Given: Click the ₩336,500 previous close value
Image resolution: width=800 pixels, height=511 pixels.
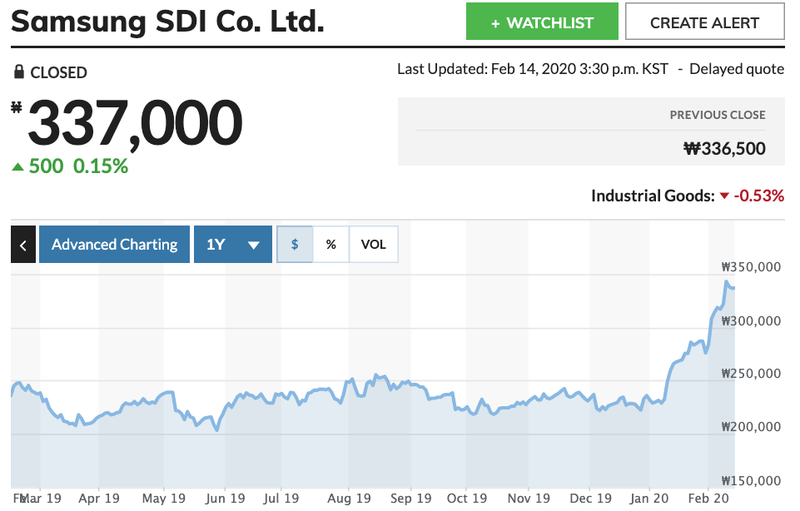Looking at the screenshot, I should click(724, 148).
